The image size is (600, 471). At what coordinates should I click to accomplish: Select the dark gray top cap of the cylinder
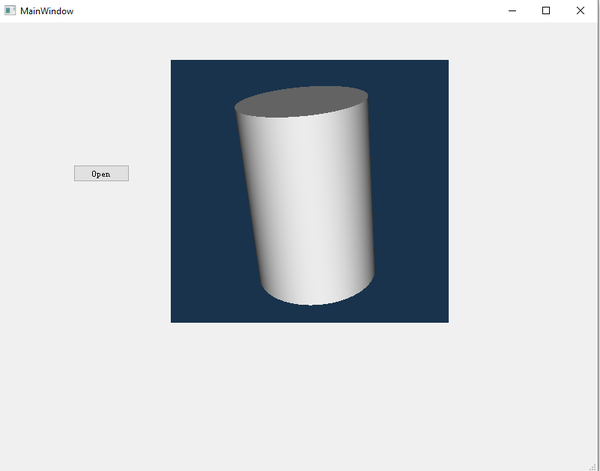301,101
